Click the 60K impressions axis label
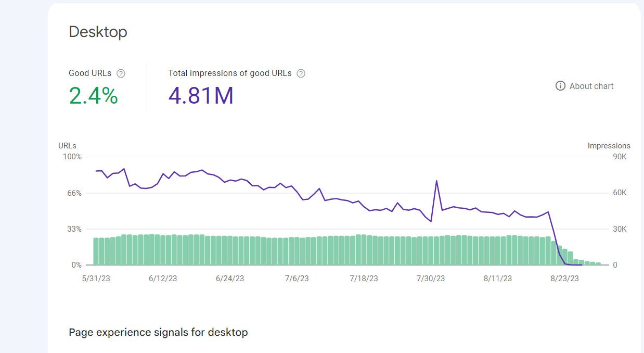 click(x=620, y=193)
